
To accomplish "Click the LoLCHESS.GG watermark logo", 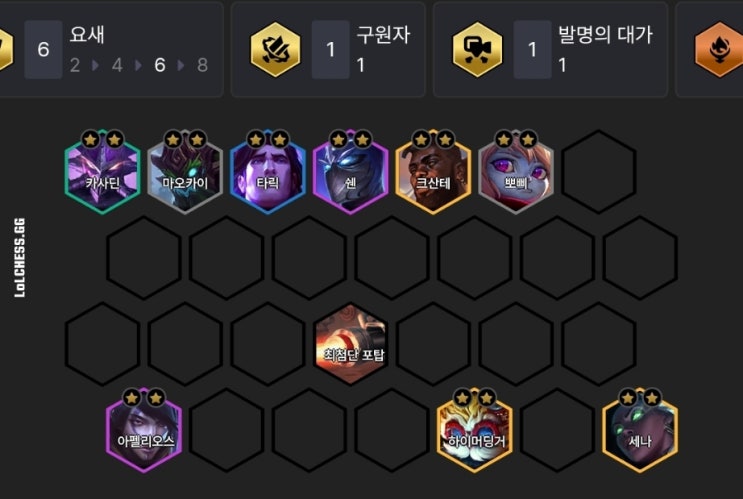I will coord(19,258).
